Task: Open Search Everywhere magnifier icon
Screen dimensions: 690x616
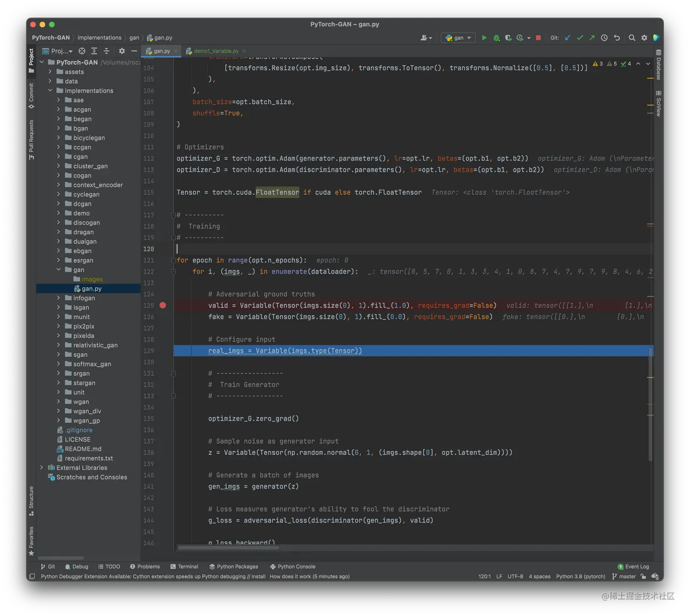Action: (632, 38)
